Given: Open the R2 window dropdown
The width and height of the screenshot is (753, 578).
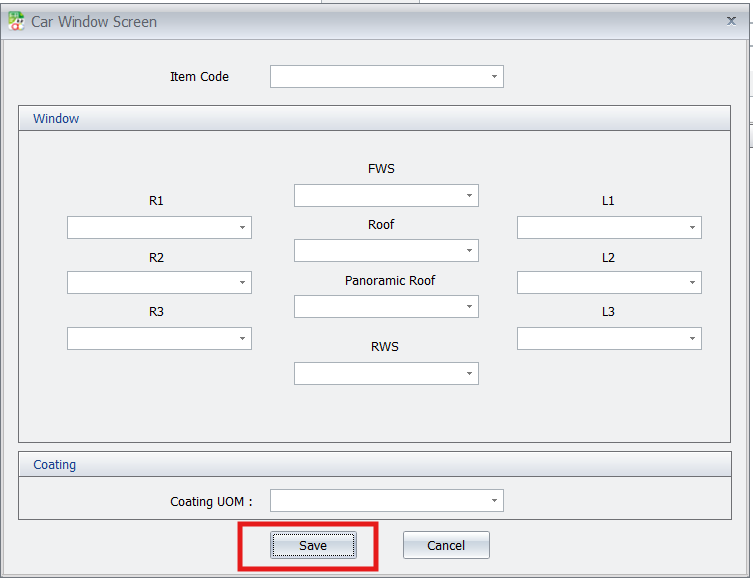Looking at the screenshot, I should coord(242,283).
